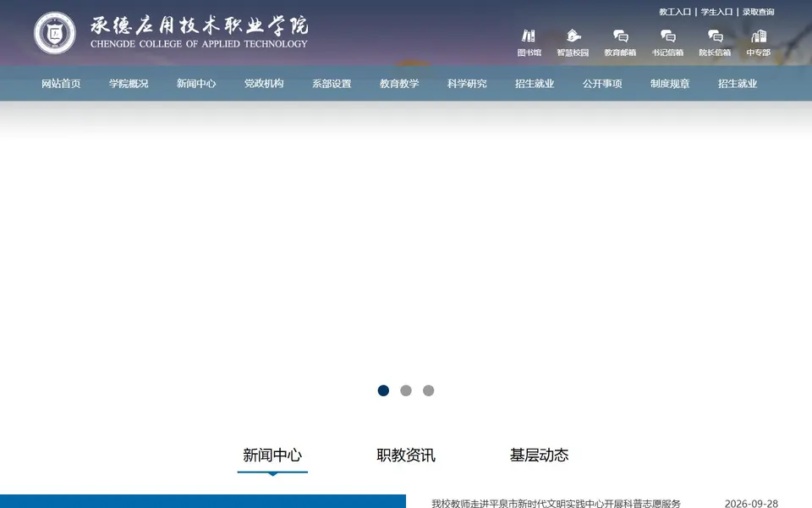This screenshot has height=508, width=812.
Task: Click the date 2026-09-28
Action: [751, 503]
